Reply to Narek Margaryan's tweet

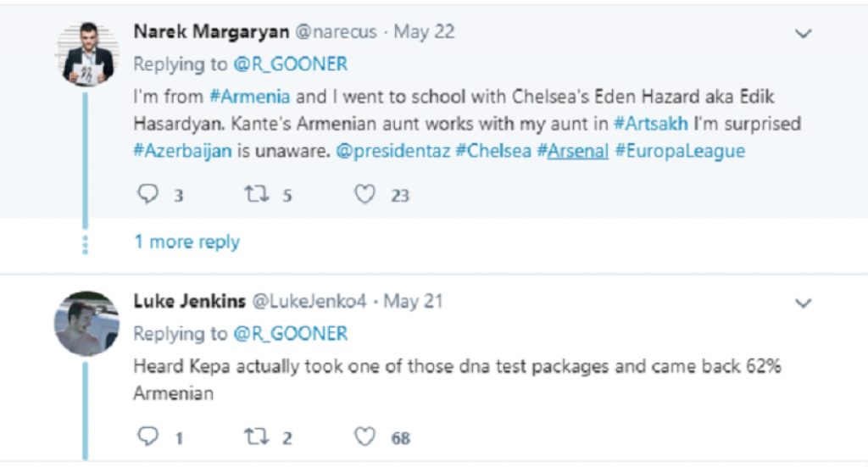click(148, 195)
